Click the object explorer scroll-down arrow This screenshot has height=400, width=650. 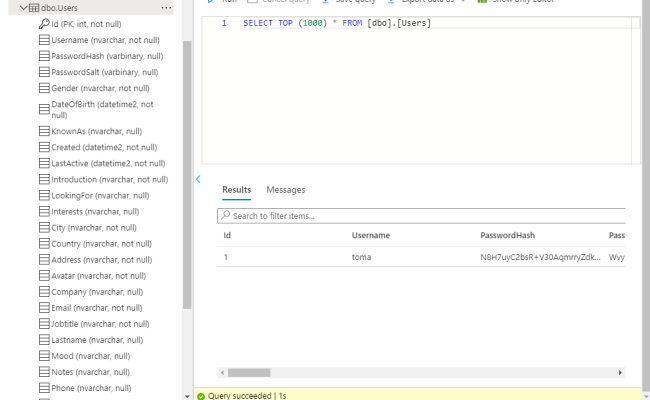coord(187,396)
